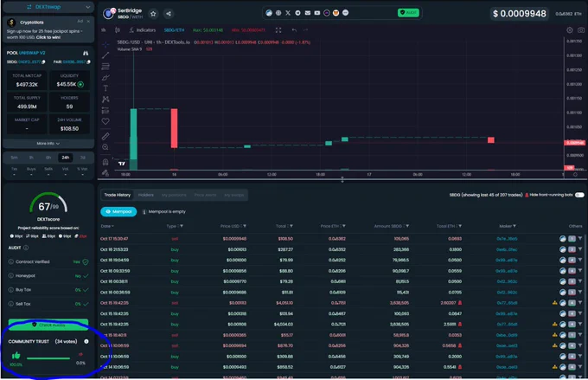588x380 pixels.
Task: Close the CryptoSlots ad
Action: tap(88, 22)
